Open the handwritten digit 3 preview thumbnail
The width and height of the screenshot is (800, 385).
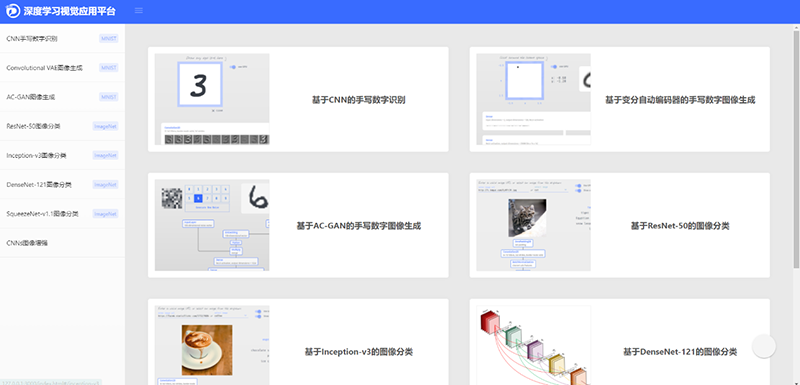[x=212, y=99]
